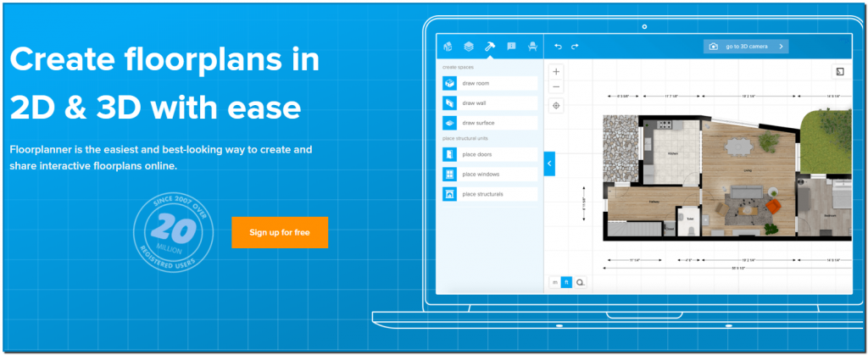Collapse the sidebar with the left chevron
The width and height of the screenshot is (868, 355).
click(548, 163)
